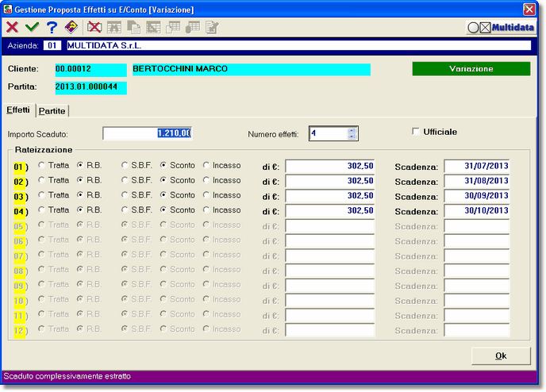The width and height of the screenshot is (546, 392).
Task: Click the green checkmark confirm icon
Action: [x=32, y=27]
